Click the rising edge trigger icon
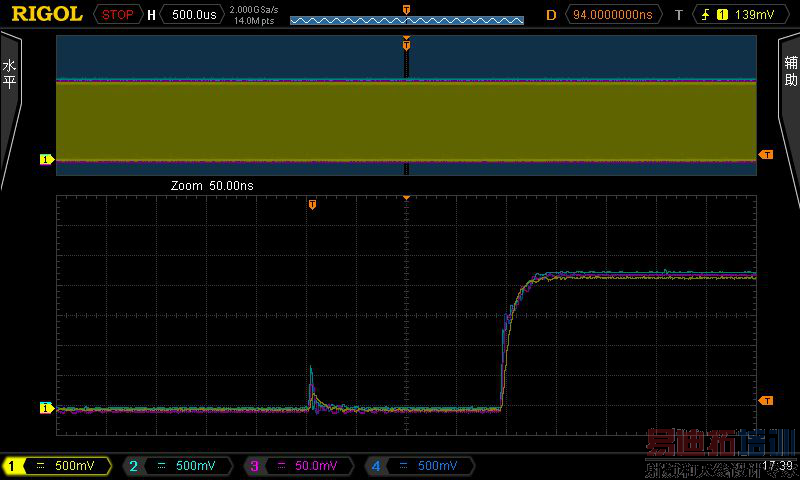 pyautogui.click(x=699, y=15)
